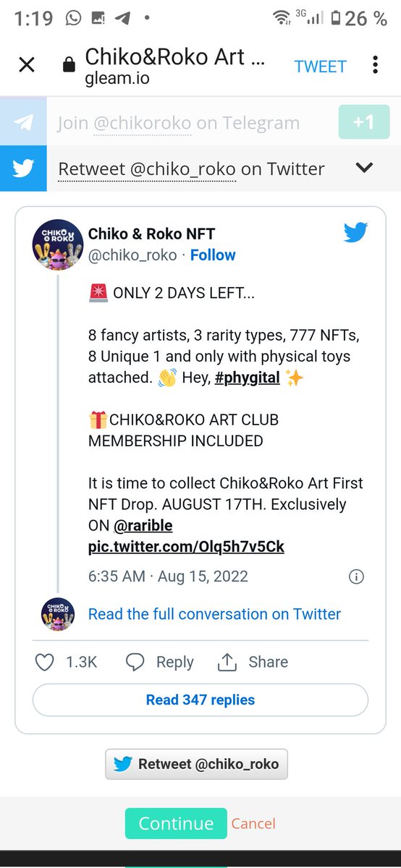Expand the Join @chikoroko on Telegram entry
The image size is (401, 868).
[x=178, y=123]
